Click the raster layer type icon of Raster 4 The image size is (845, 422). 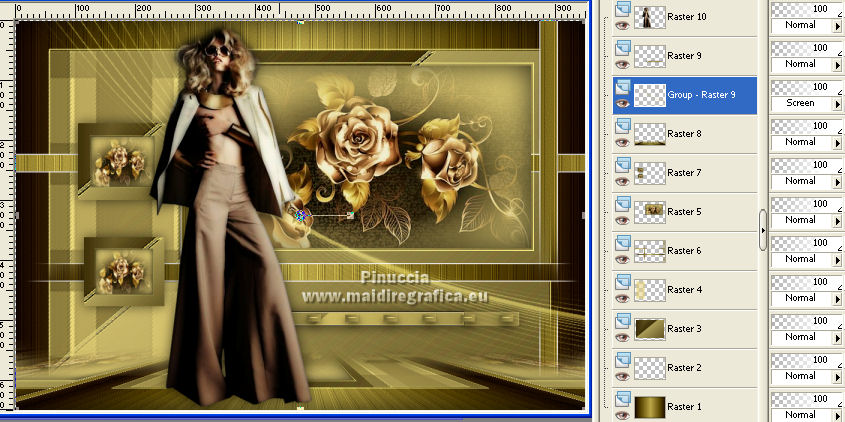(x=623, y=281)
